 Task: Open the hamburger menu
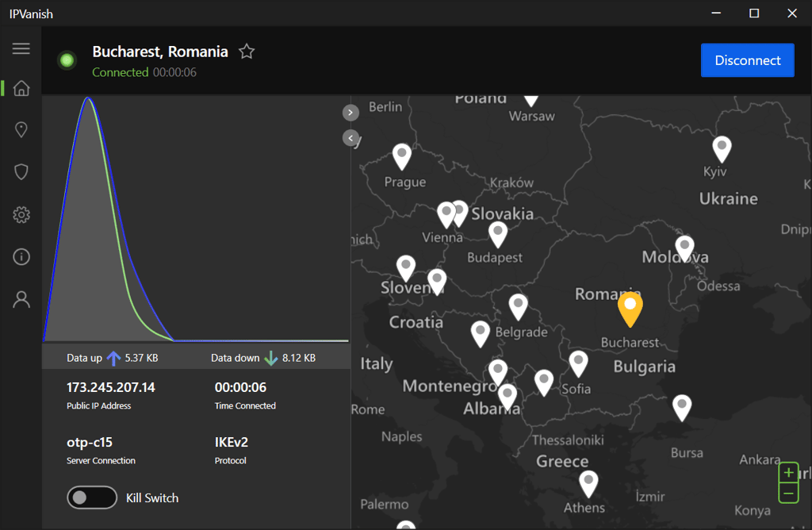[x=21, y=48]
